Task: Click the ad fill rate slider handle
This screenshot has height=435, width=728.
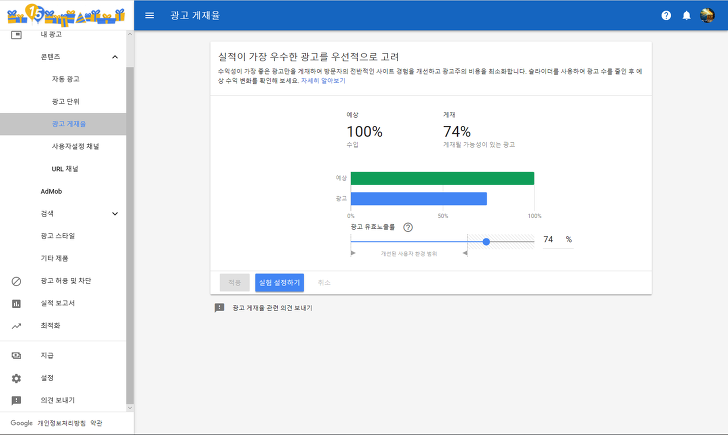Action: 486,241
